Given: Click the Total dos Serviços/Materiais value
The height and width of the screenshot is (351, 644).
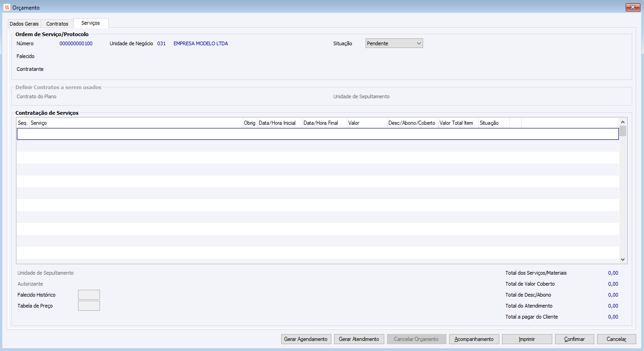Looking at the screenshot, I should pyautogui.click(x=613, y=273).
